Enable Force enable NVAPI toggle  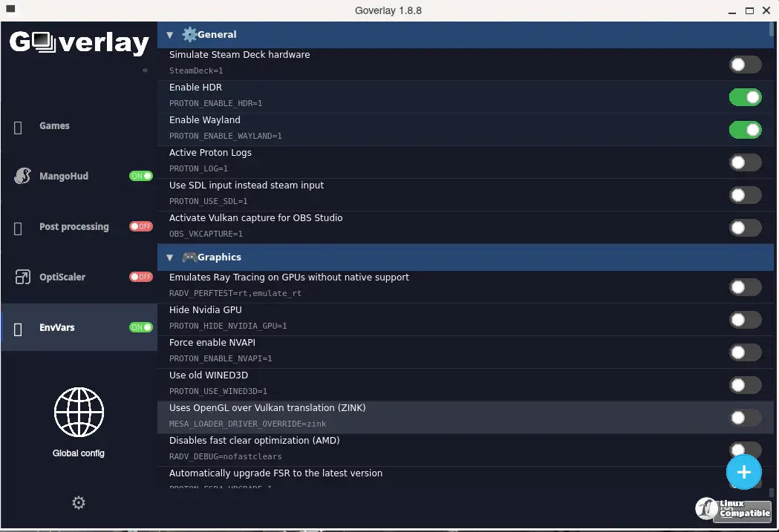(746, 352)
